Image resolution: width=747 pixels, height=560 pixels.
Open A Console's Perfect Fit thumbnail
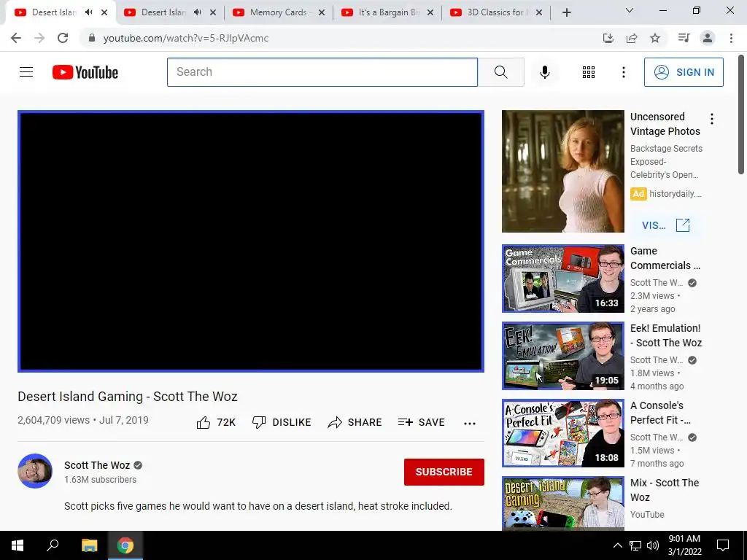click(562, 433)
